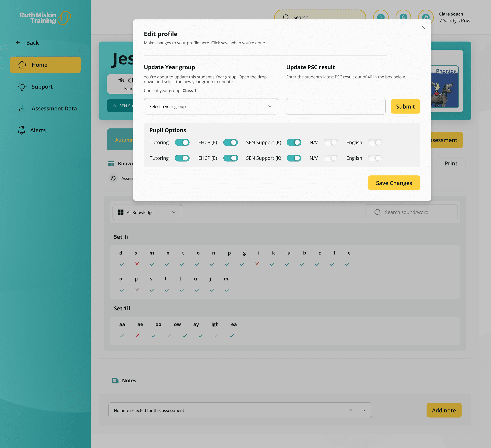Viewport: 491px width, 448px height.
Task: Click the magnifier icon in Search sound/word
Action: pyautogui.click(x=377, y=212)
